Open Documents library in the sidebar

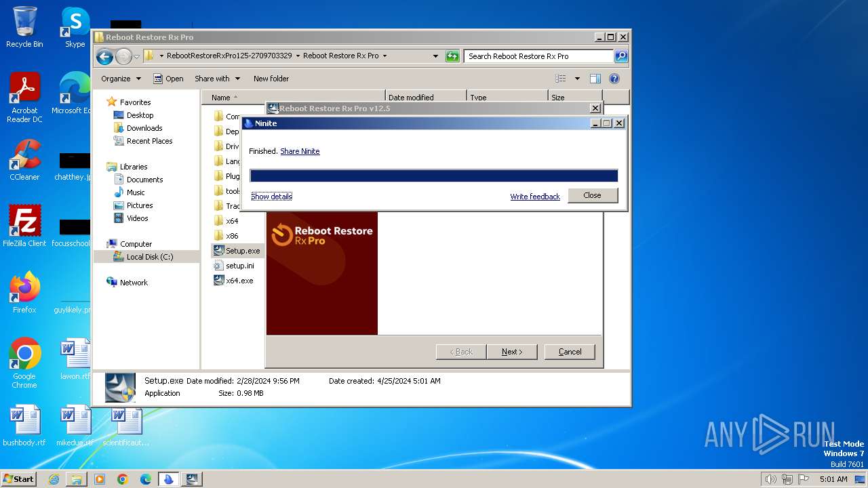138,180
